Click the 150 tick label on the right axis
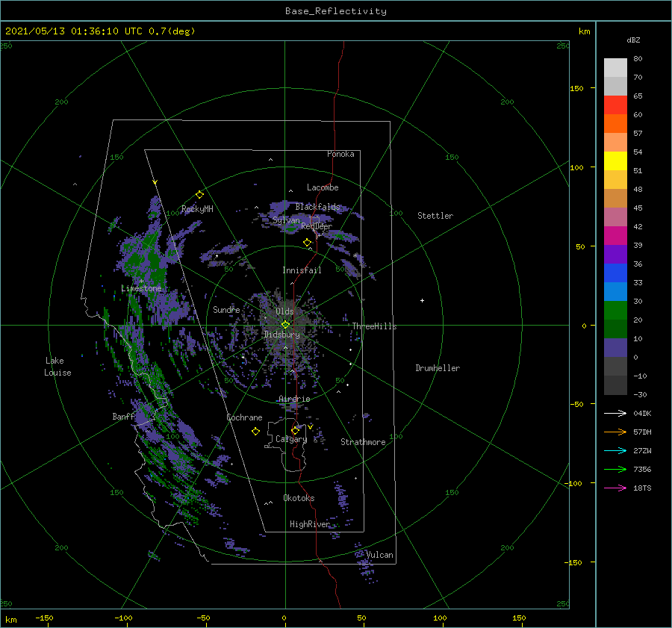672x628 pixels. click(576, 88)
